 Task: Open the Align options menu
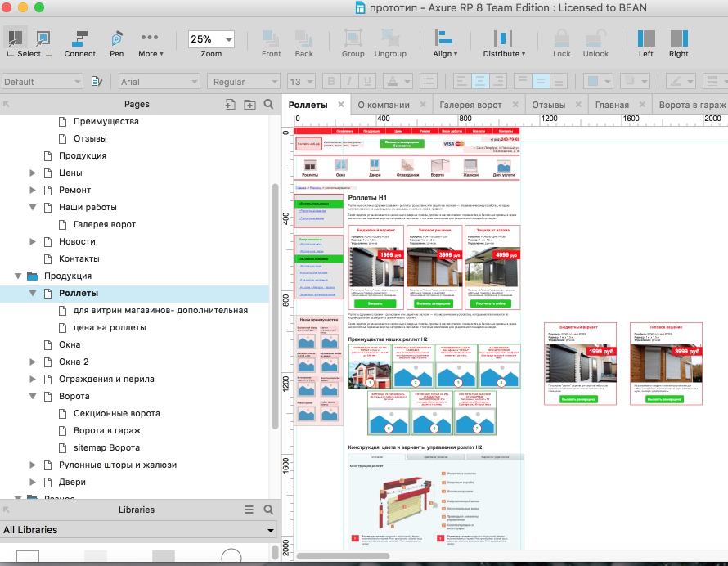click(445, 44)
